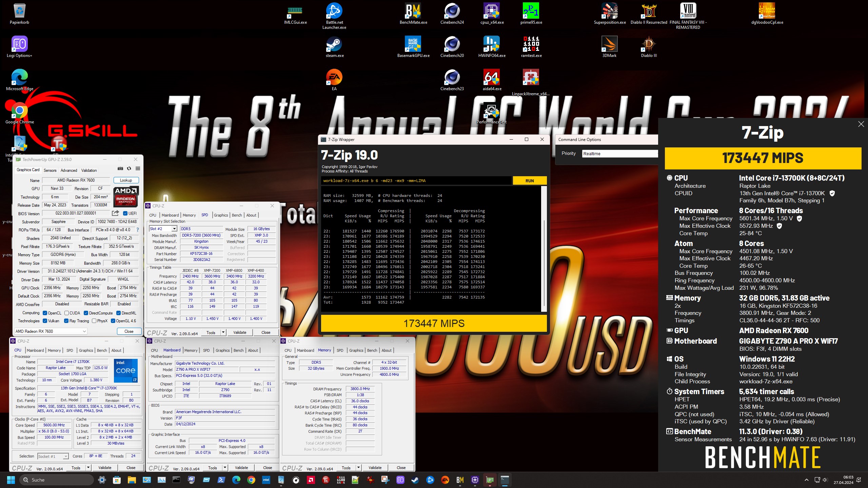Click Validate in the Memory CPU-Z window
Image resolution: width=868 pixels, height=488 pixels.
coord(375,468)
